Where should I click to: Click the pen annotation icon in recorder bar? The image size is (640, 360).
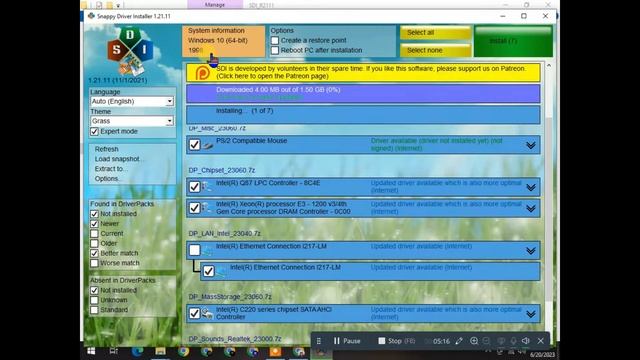[459, 341]
